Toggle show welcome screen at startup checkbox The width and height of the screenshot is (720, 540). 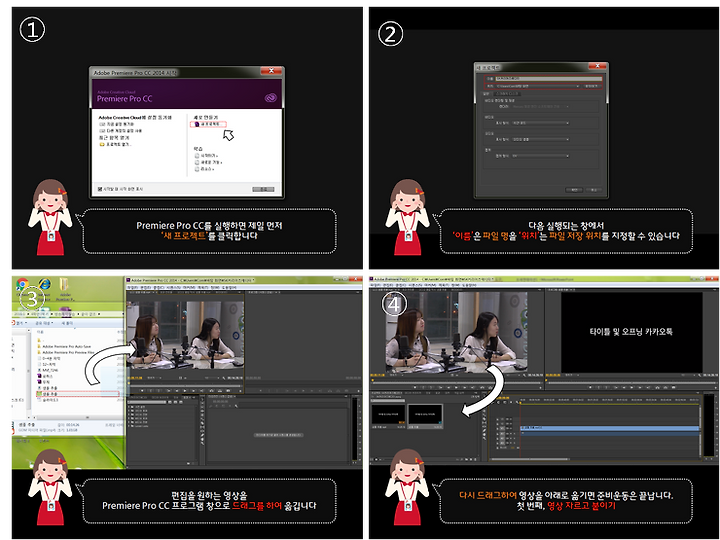(x=100, y=189)
